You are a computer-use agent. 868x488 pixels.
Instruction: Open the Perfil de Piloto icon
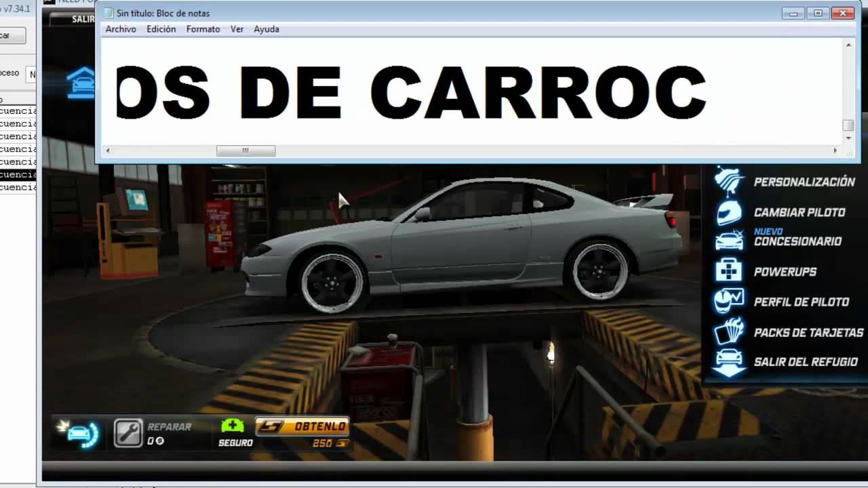[730, 301]
